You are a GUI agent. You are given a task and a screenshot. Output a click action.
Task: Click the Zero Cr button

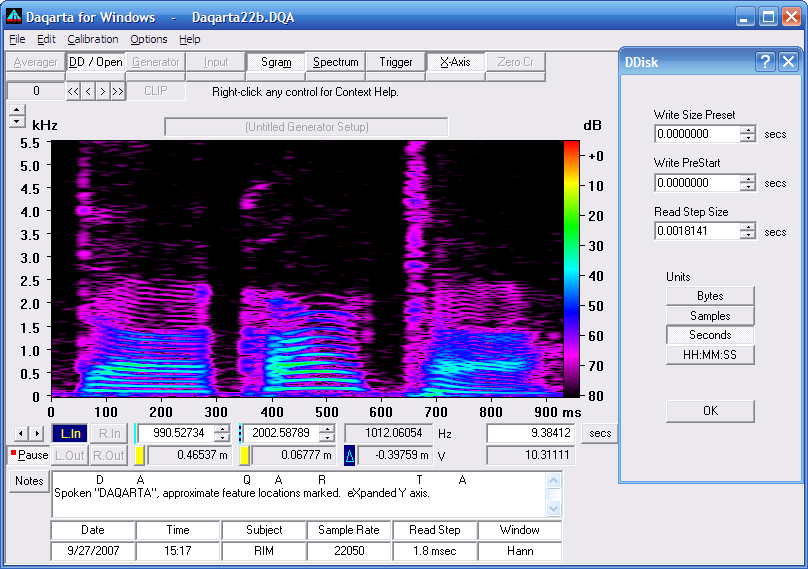515,62
